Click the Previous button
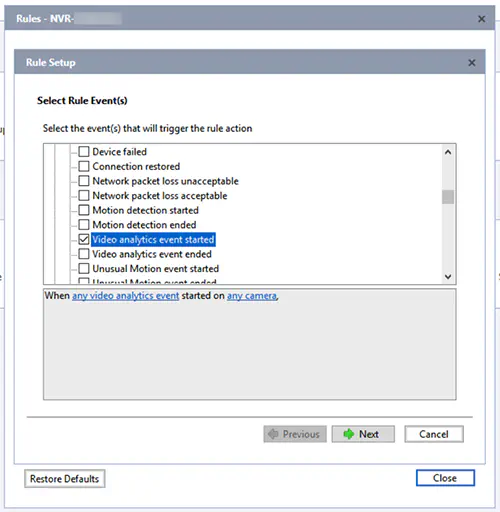Screen dimensions: 500x512 click(295, 434)
